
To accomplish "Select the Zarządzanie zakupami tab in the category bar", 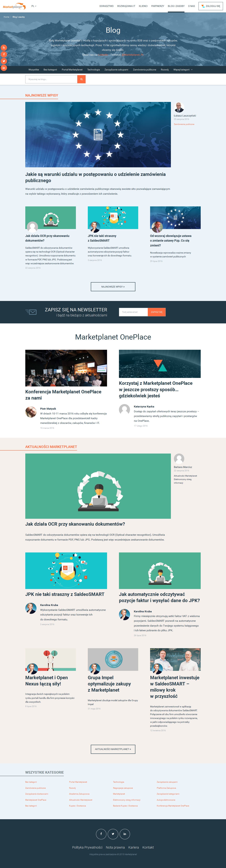I will tap(116, 70).
